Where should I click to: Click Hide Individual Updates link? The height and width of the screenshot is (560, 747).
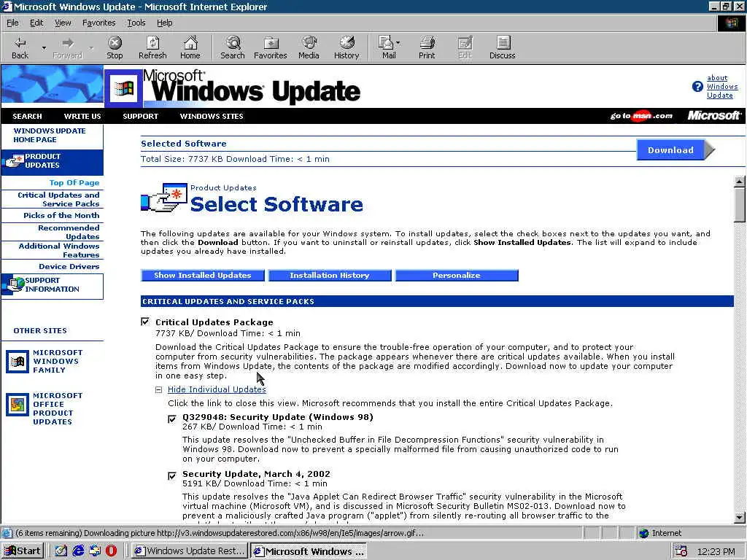pyautogui.click(x=217, y=389)
